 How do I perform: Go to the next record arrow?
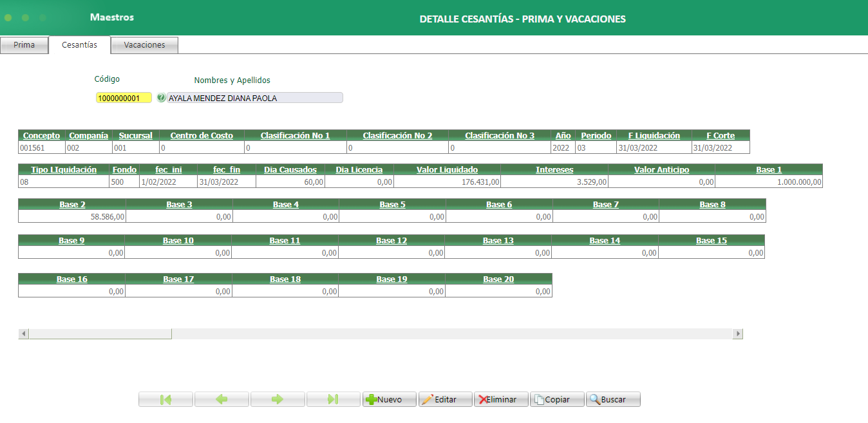coord(278,399)
